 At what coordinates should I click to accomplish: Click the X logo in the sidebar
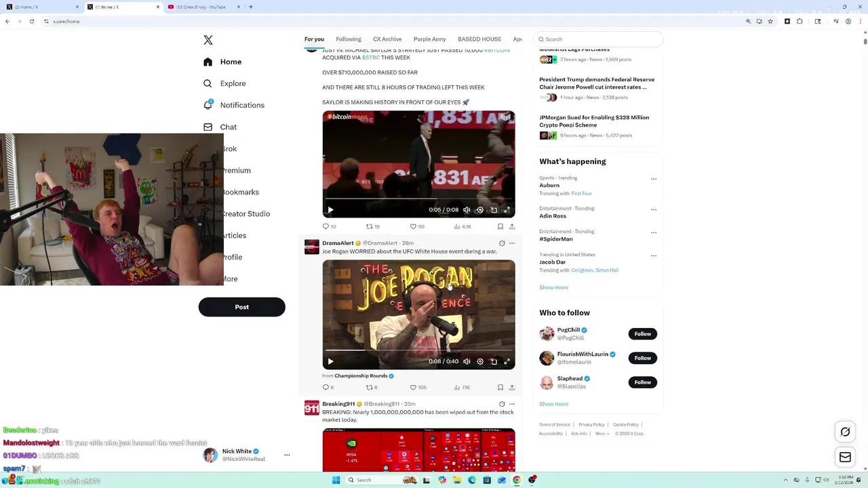[x=208, y=40]
